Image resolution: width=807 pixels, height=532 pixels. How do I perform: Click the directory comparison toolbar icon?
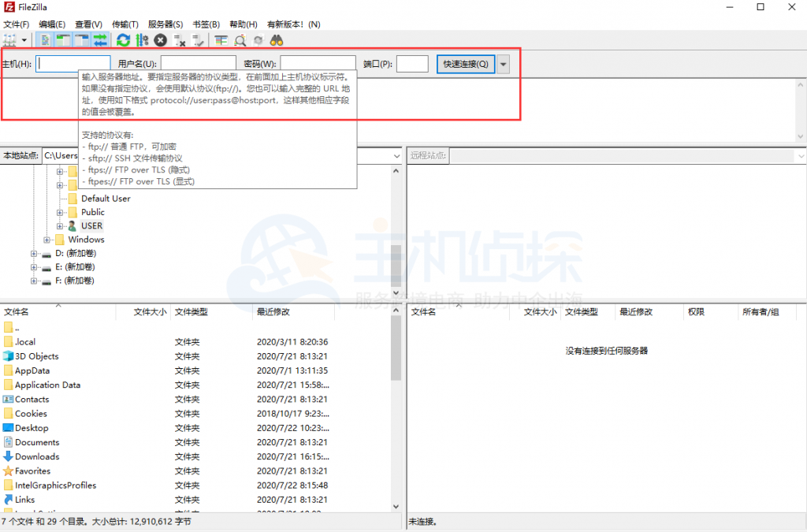[x=219, y=39]
